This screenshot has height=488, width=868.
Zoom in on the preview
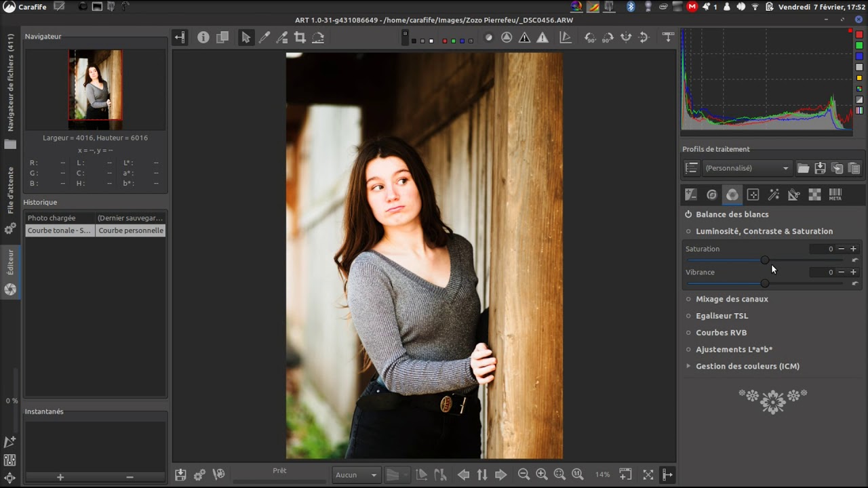[x=542, y=475]
